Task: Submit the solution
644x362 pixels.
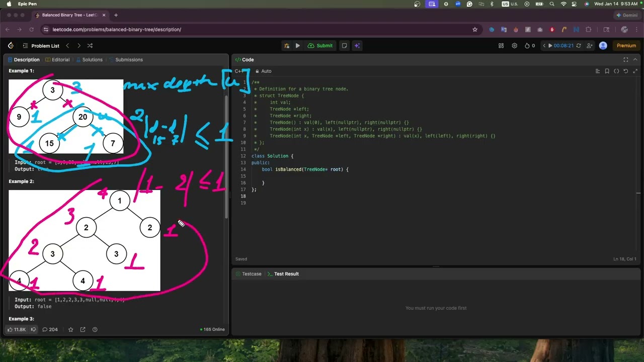Action: coord(320,46)
